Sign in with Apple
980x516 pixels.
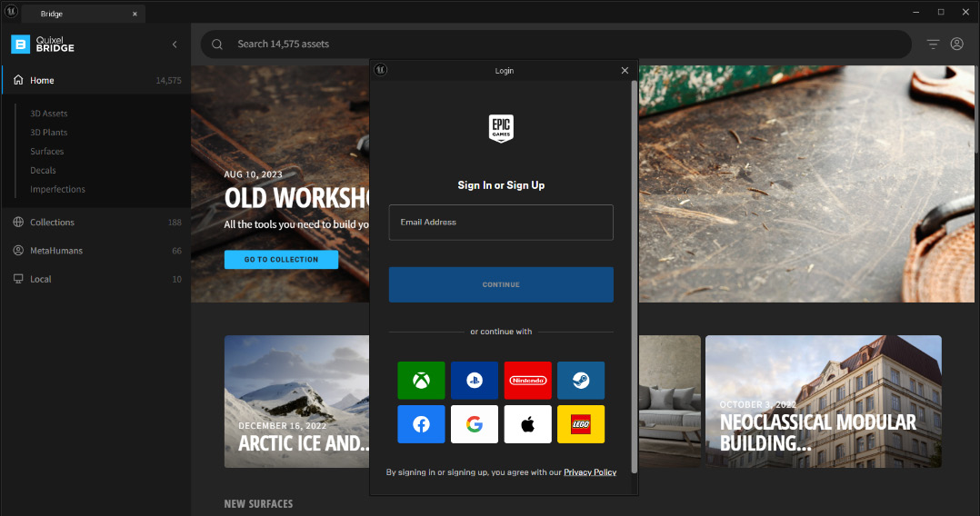click(x=527, y=424)
